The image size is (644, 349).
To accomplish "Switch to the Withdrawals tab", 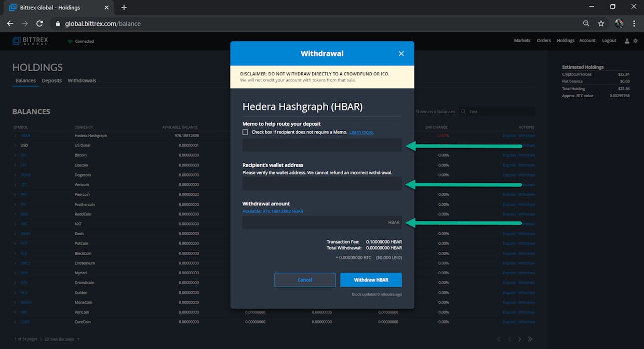I will (x=82, y=80).
